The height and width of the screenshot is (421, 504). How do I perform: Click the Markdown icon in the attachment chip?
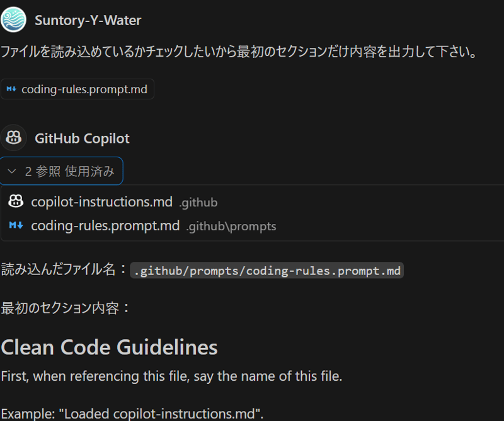tap(11, 89)
